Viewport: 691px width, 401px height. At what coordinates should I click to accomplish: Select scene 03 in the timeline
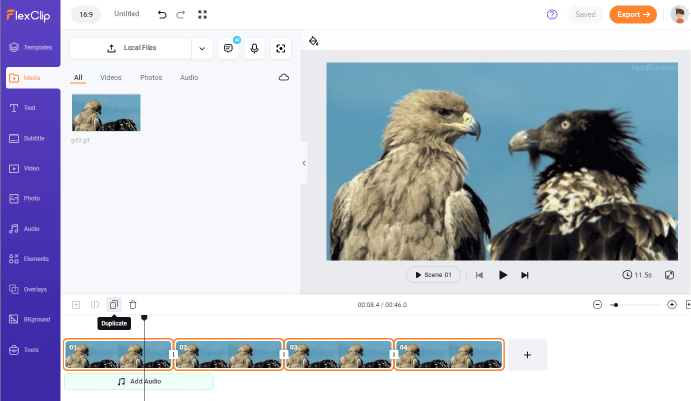tap(338, 355)
